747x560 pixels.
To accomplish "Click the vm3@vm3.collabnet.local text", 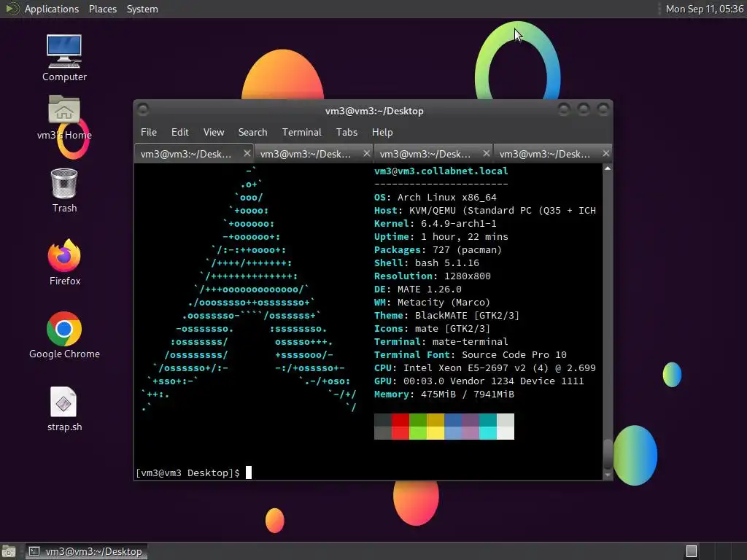I will [441, 171].
